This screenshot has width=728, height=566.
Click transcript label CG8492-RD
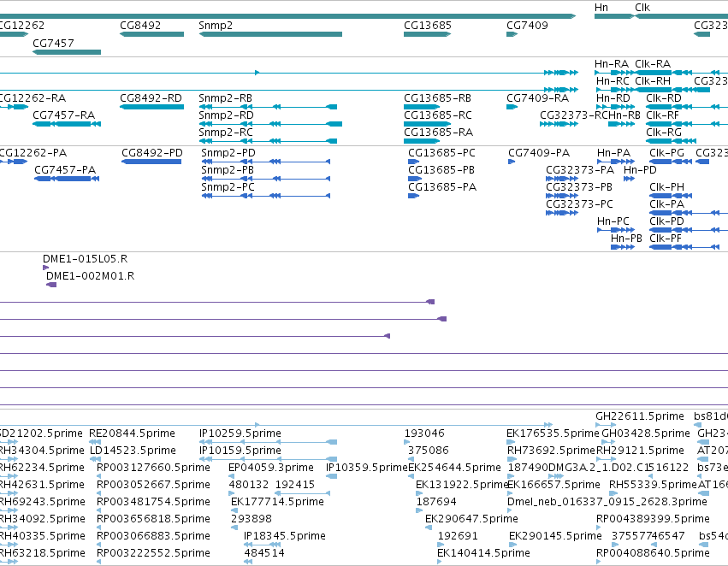151,98
